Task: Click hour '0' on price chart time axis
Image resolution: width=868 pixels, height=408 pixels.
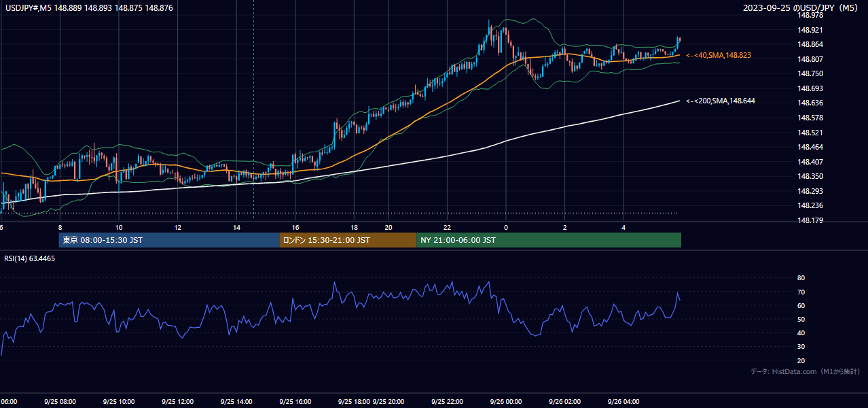Action: (506, 227)
